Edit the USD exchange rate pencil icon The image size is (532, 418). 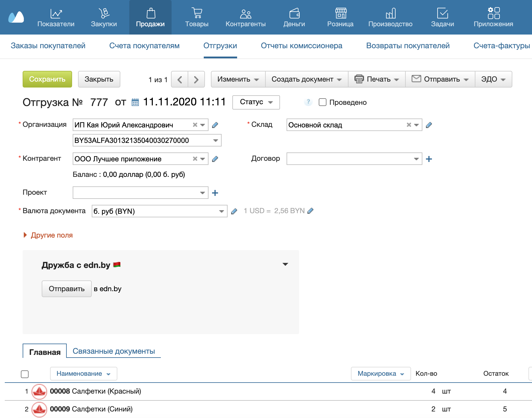(x=310, y=211)
